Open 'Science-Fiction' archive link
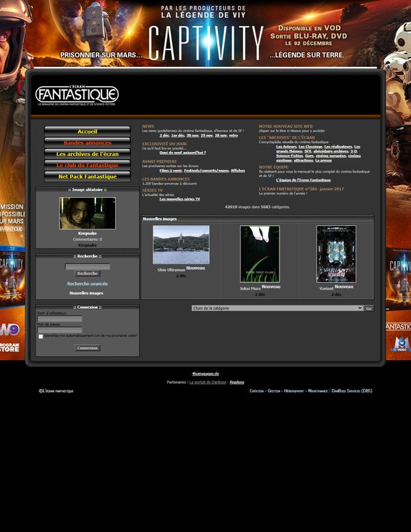Screen dimensions: 411x532 [x=289, y=155]
